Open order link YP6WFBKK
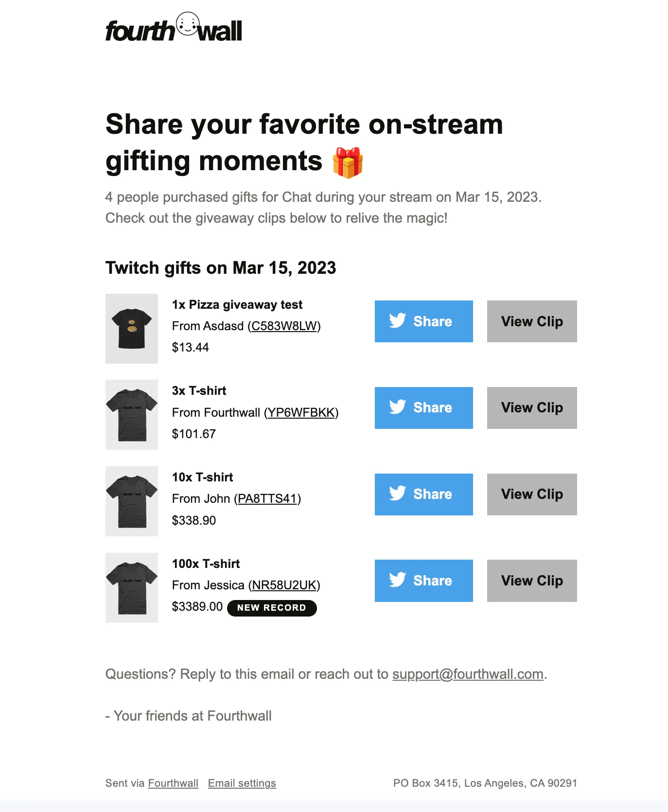The width and height of the screenshot is (668, 812). click(x=301, y=413)
